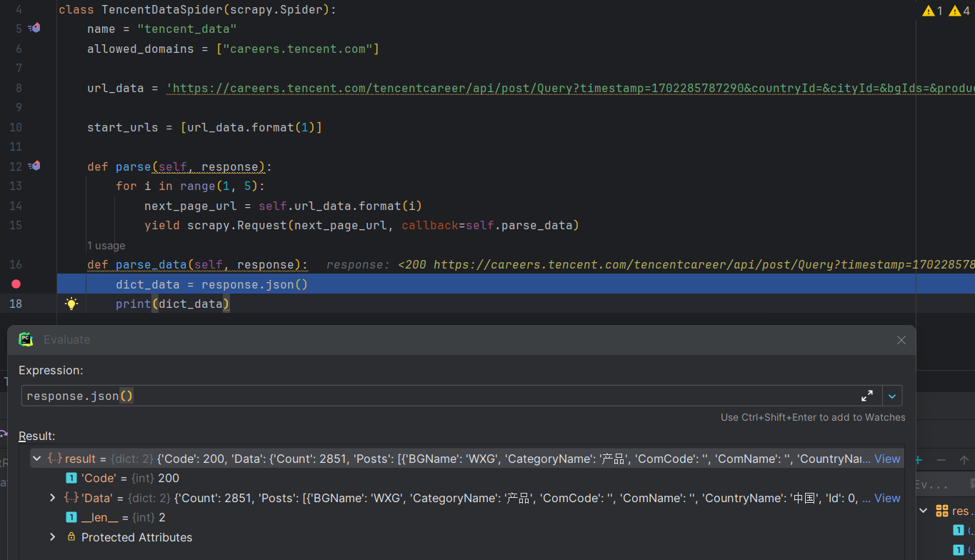Image resolution: width=975 pixels, height=560 pixels.
Task: Expand the 'Data' dict node
Action: tap(52, 498)
